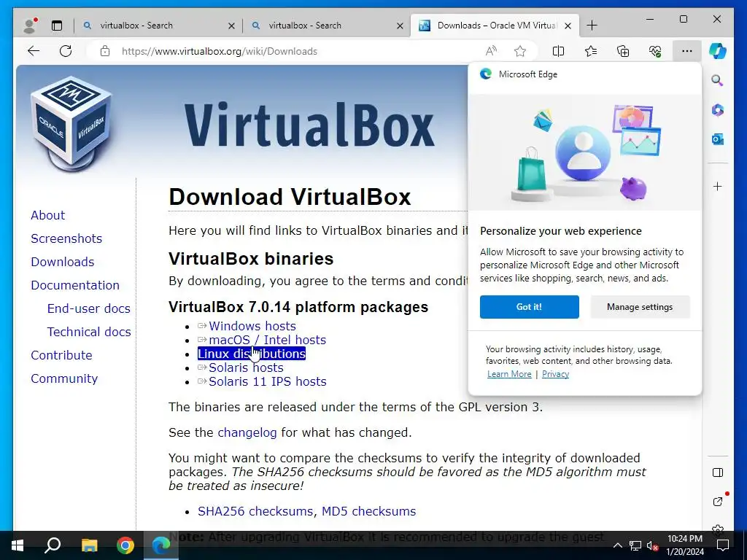This screenshot has width=747, height=560.
Task: Close the first virtualbox Search tab
Action: point(231,26)
